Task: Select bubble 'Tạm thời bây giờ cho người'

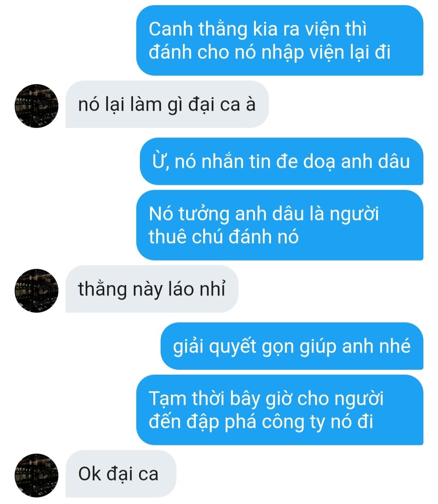Action: tap(280, 410)
